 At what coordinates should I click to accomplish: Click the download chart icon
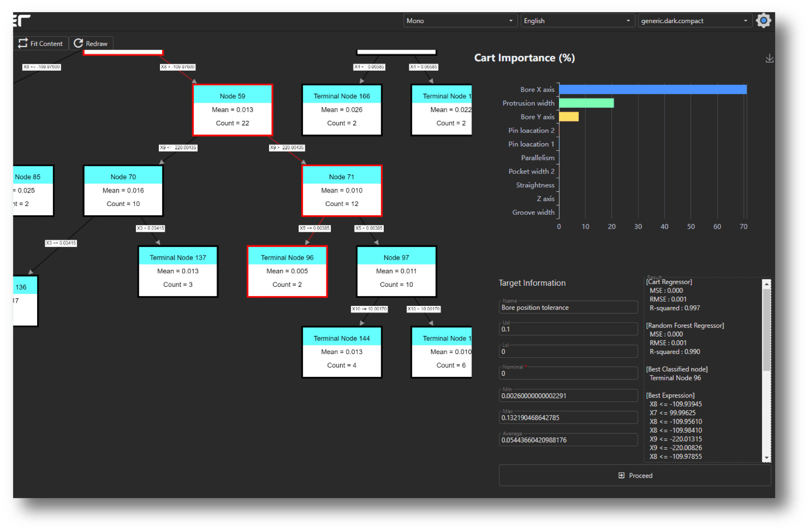(769, 59)
